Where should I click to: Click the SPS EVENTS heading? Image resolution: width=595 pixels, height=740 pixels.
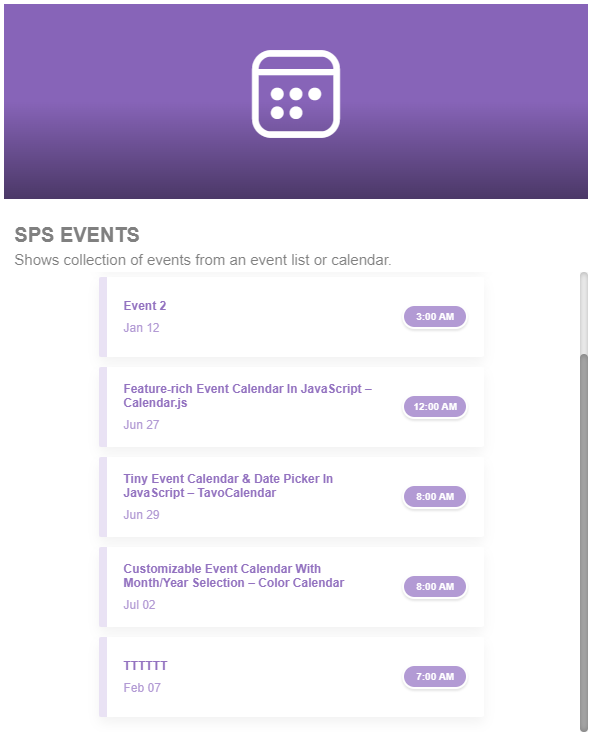click(x=77, y=235)
